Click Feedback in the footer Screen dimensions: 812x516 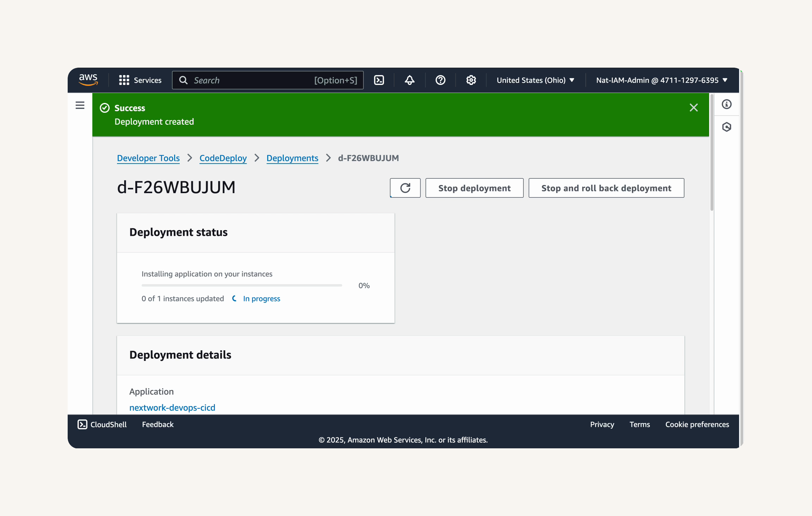click(x=158, y=424)
